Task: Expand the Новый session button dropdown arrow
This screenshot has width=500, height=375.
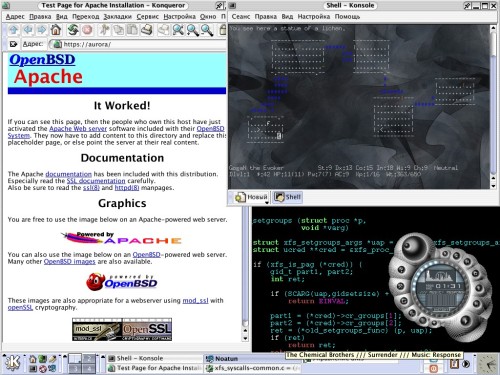Action: coord(266,202)
